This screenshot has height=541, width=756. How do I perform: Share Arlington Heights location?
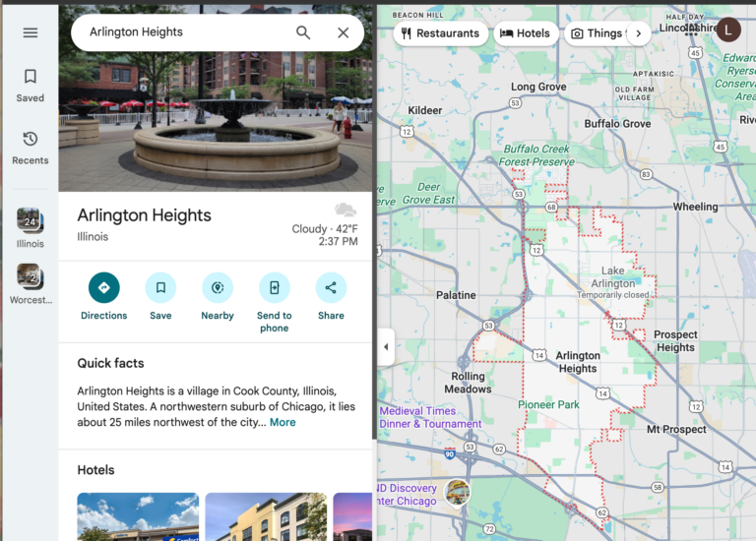pos(331,288)
